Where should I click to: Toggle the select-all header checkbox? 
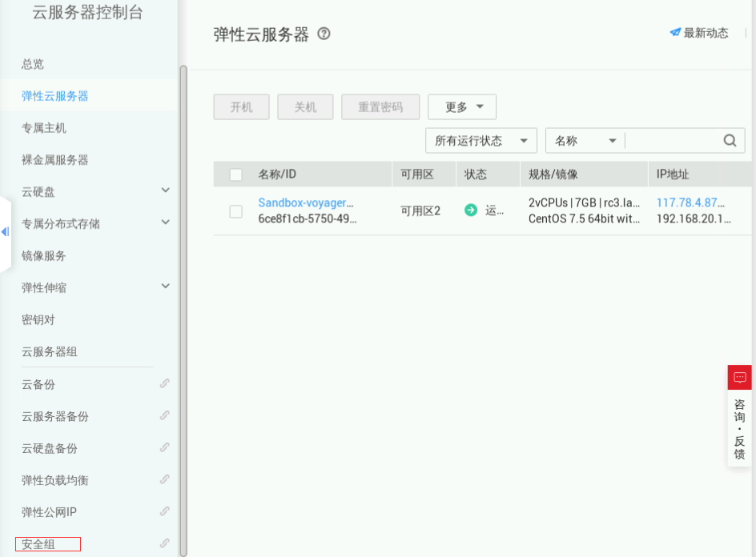point(235,174)
